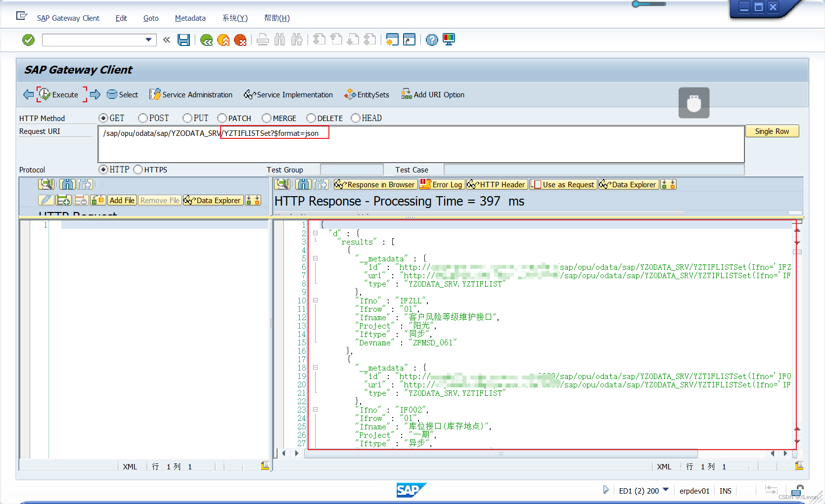Open EntitySets list
Viewport: 825px width, 504px height.
367,94
